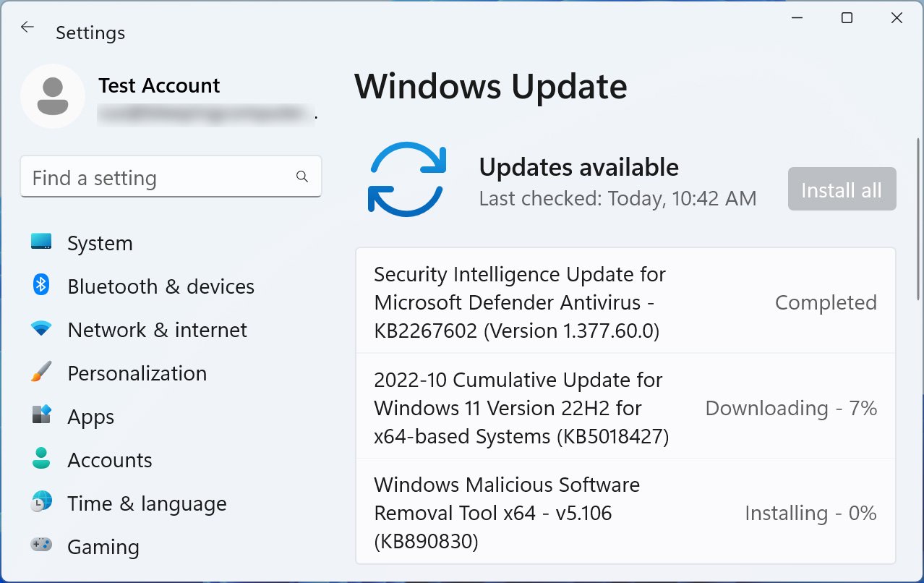Click the Accounts person icon
924x583 pixels.
pos(41,459)
